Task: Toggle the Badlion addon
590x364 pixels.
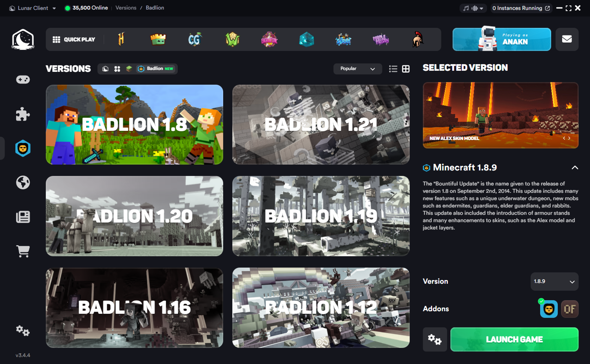Action: coord(549,309)
